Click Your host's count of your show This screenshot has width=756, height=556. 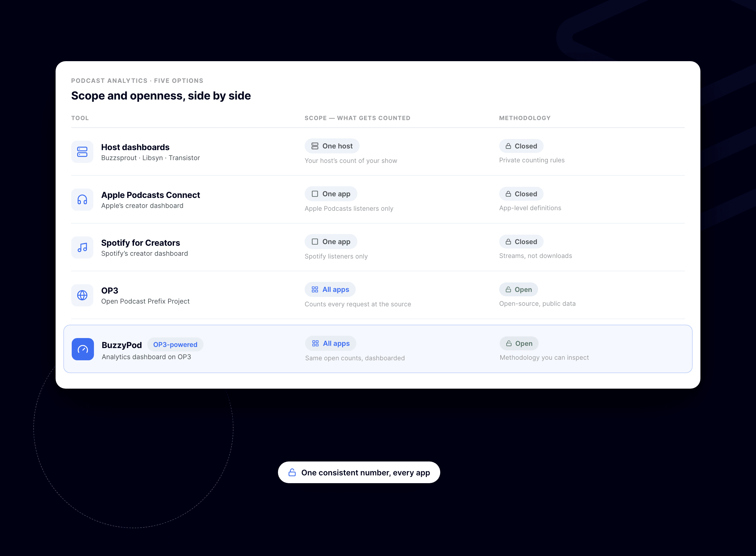pos(351,160)
